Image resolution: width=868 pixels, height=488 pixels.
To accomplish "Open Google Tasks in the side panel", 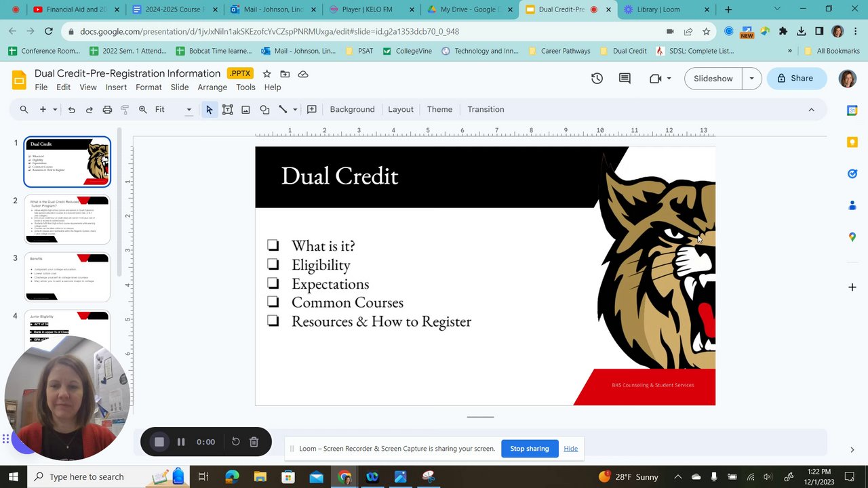I will [x=852, y=174].
